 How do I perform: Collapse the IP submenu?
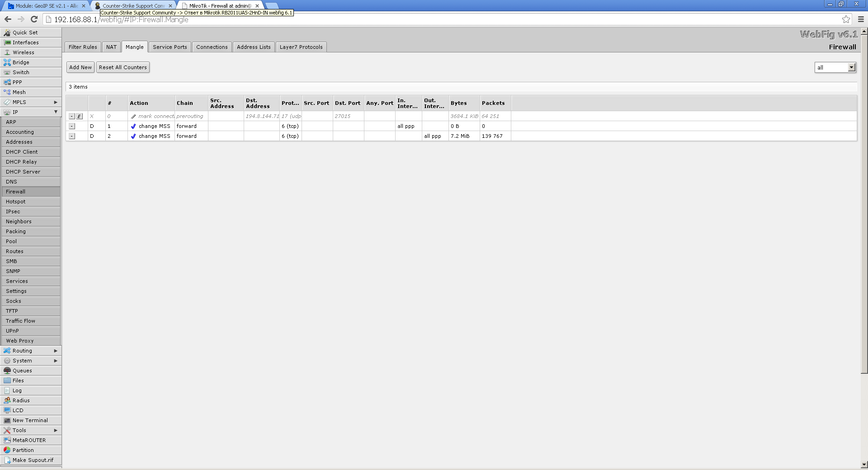pos(31,112)
